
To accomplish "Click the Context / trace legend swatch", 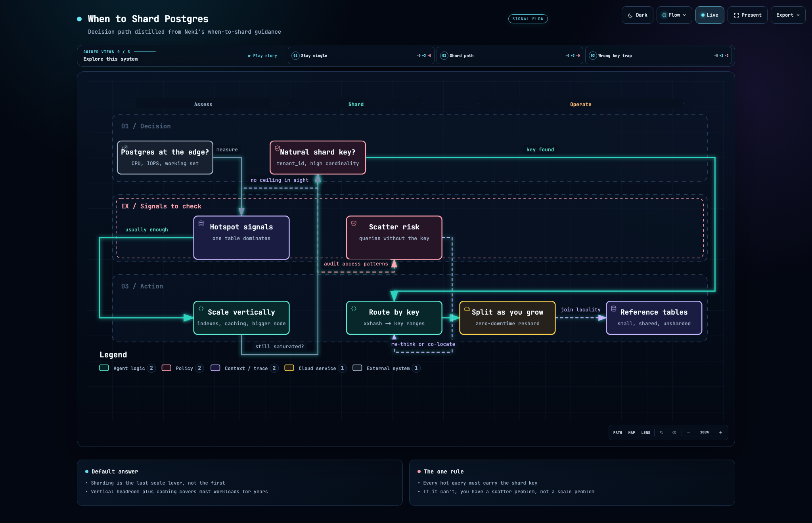I will click(215, 368).
